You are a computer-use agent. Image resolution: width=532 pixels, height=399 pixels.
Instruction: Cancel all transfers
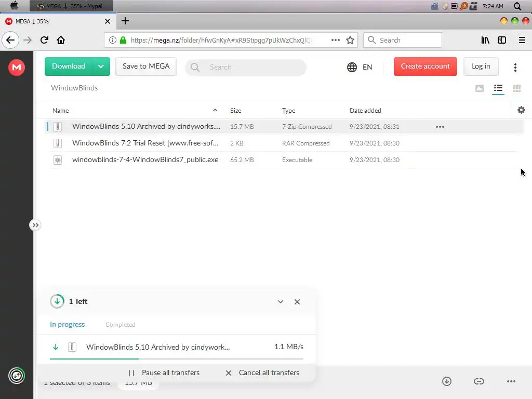point(262,373)
